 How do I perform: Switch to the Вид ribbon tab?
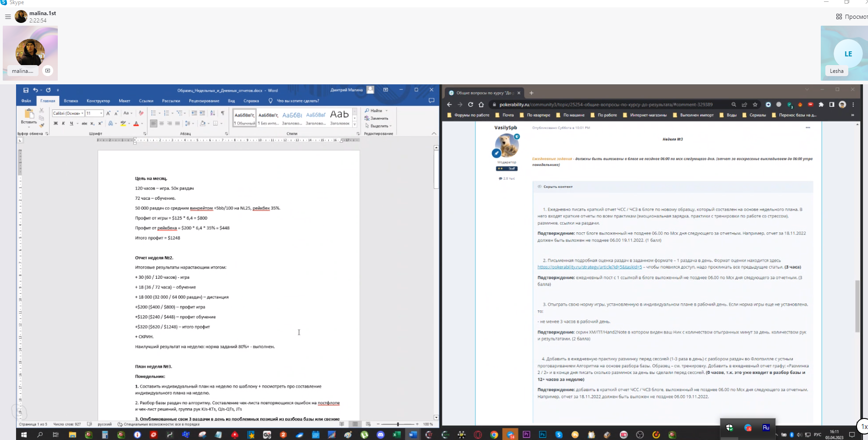[x=231, y=101]
